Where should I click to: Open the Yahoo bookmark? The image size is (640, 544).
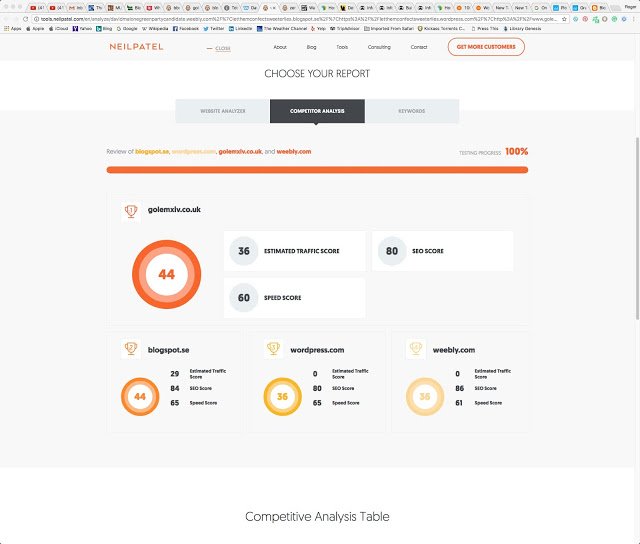click(82, 29)
